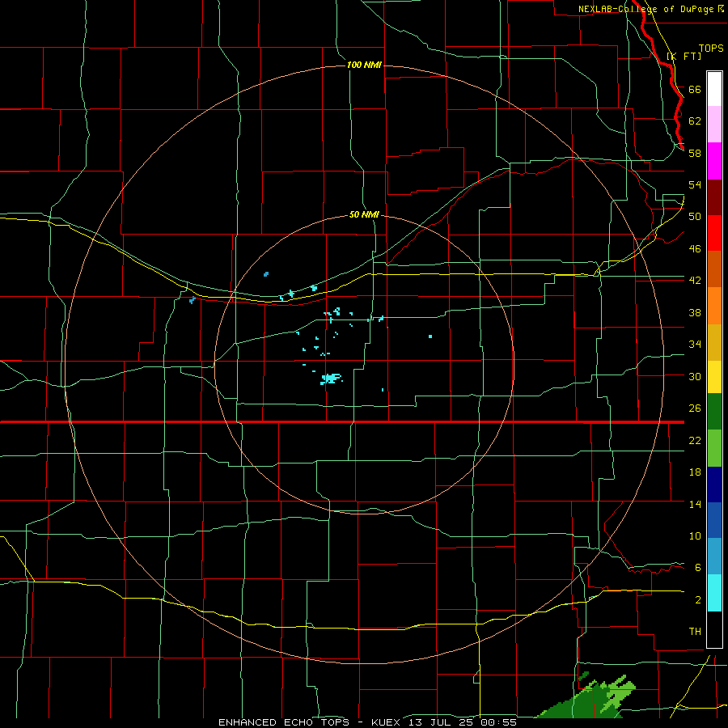Click the navy blue 22 kft color segment
Screen dimensions: 728x728
714,485
